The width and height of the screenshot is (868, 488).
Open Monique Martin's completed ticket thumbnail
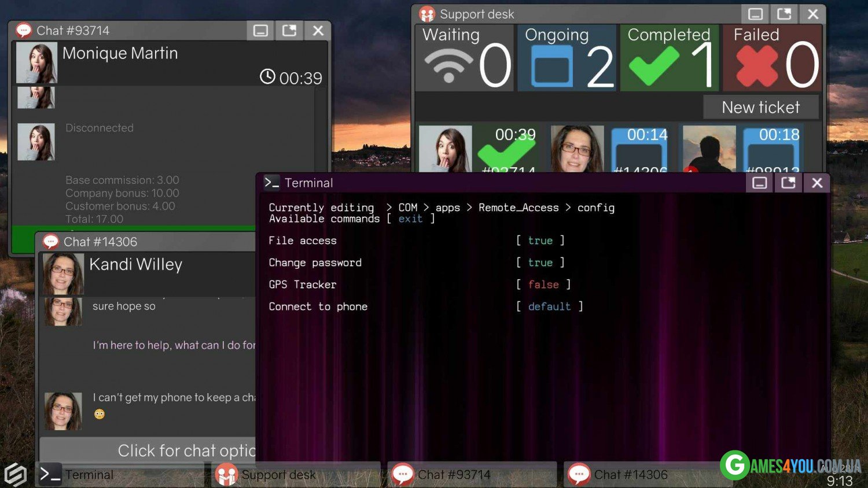point(446,149)
